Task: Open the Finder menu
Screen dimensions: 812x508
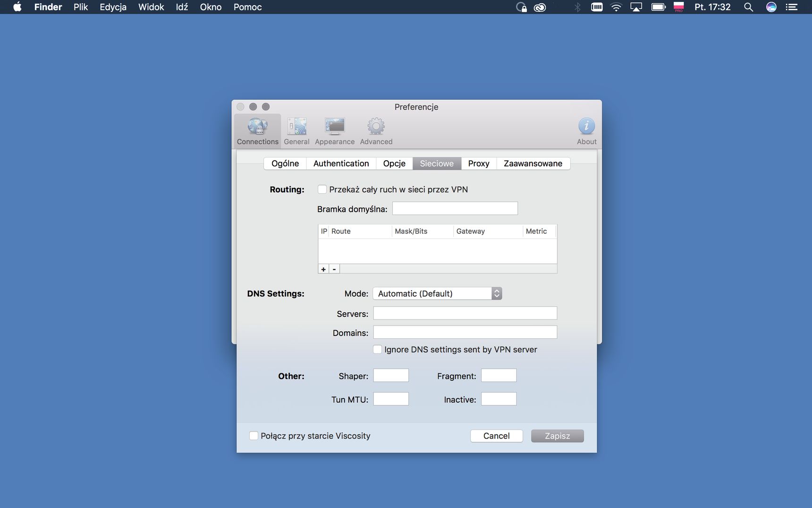Action: click(48, 7)
